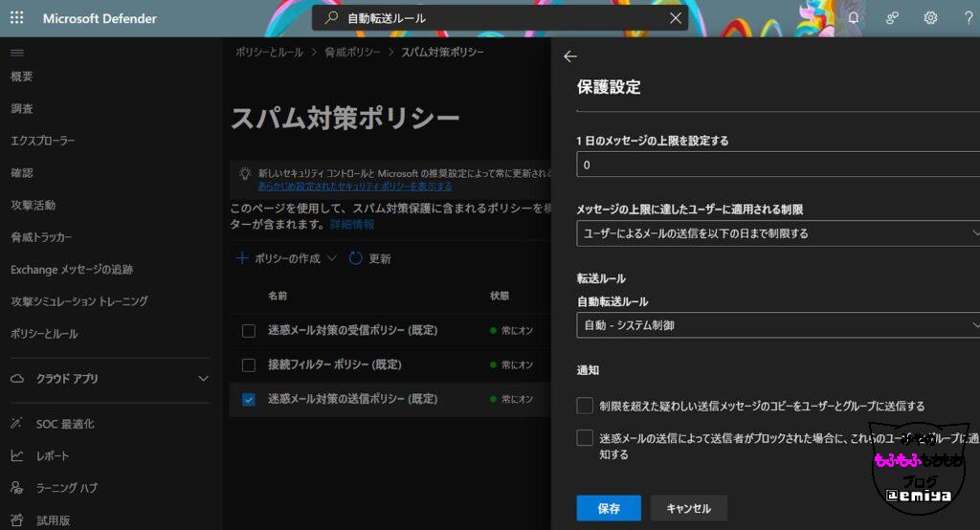This screenshot has width=980, height=530.
Task: Clear search with the X icon
Action: click(676, 18)
